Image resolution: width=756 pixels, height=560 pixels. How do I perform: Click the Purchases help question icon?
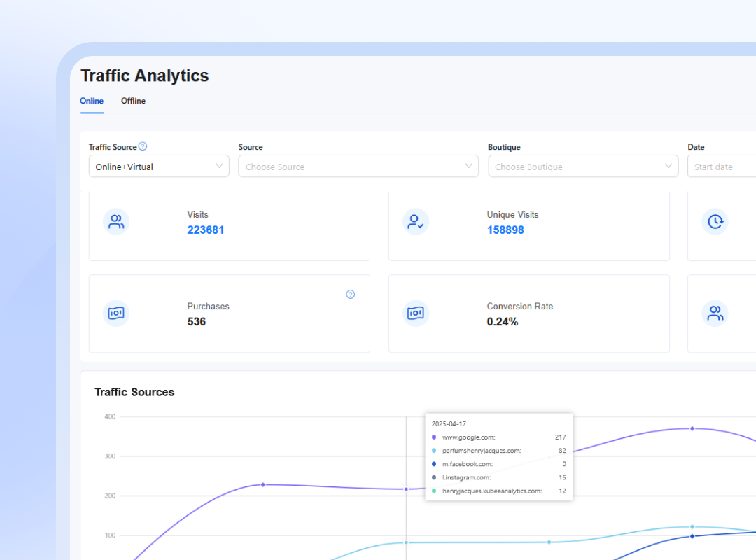351,294
